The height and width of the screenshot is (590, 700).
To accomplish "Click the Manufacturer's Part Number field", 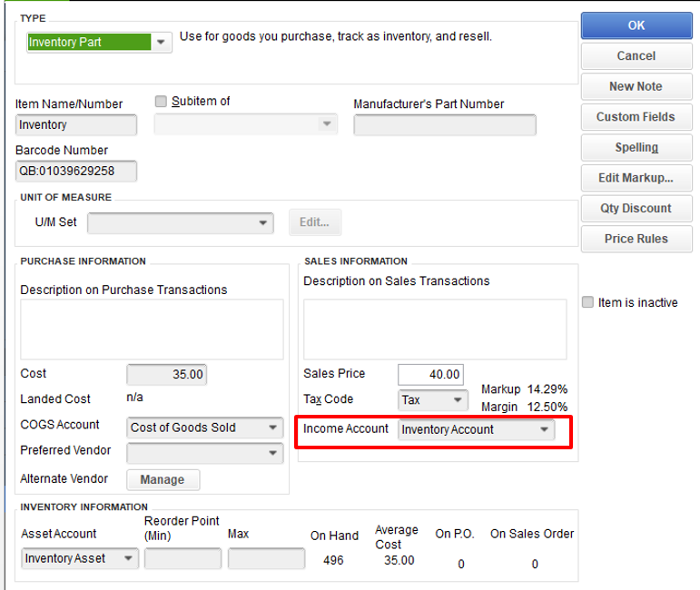I will tap(444, 125).
